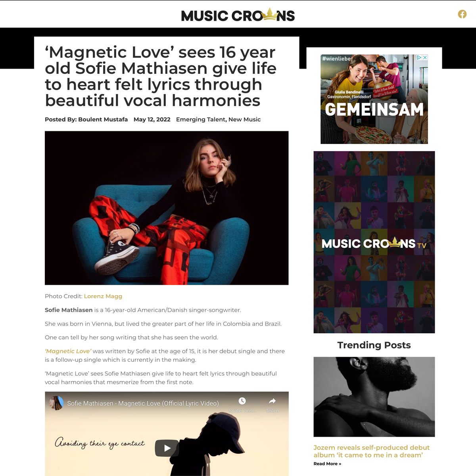Click the ad info icon at the banner's corner
Image resolution: width=476 pixels, height=476 pixels.
pyautogui.click(x=424, y=140)
